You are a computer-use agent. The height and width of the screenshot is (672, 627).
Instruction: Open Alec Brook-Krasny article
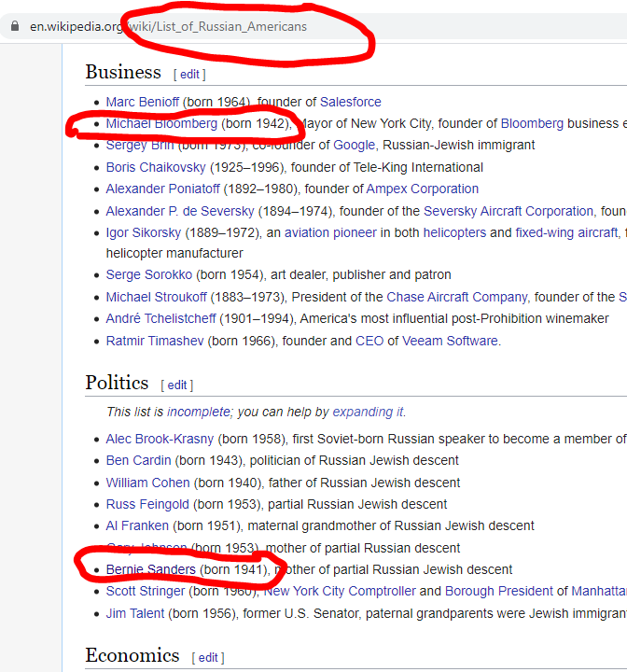coord(160,439)
